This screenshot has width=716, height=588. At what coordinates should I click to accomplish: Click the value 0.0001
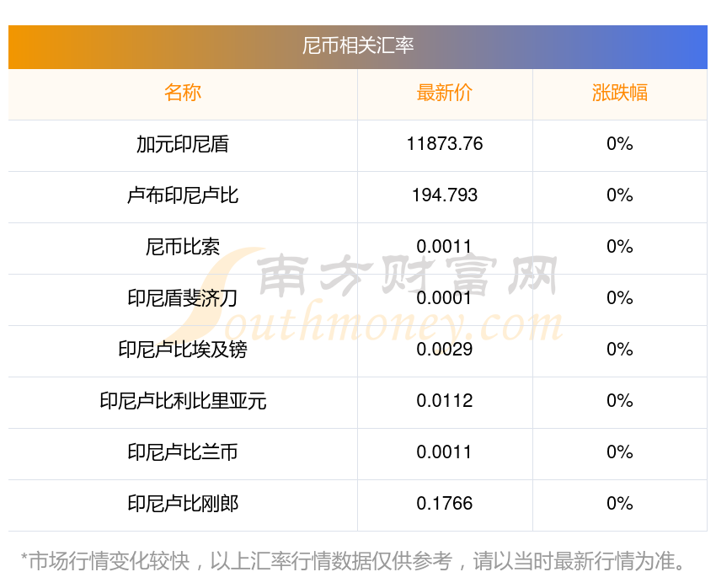(444, 298)
